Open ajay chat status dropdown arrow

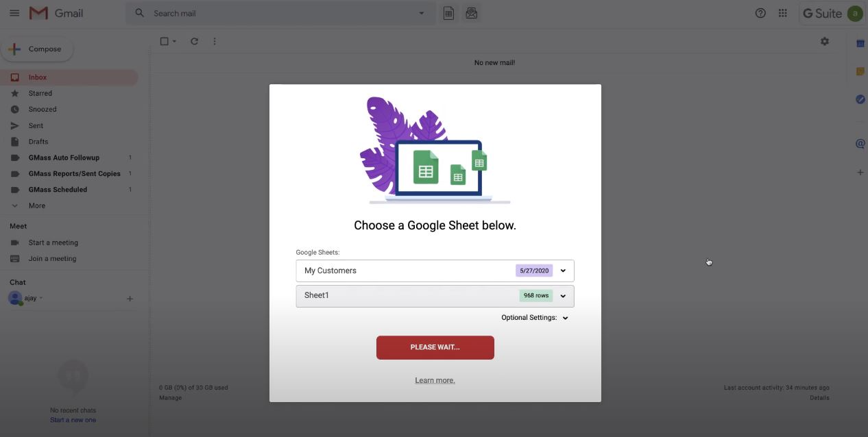(41, 298)
